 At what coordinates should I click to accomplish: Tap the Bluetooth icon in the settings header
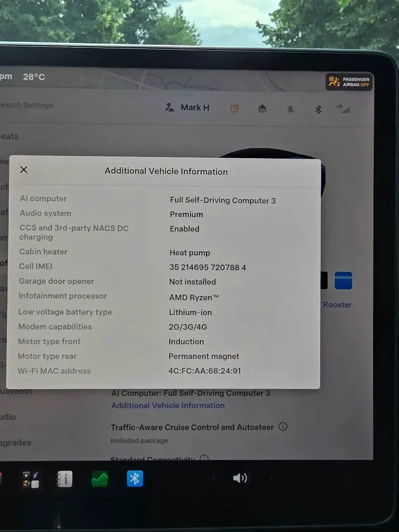(x=318, y=109)
